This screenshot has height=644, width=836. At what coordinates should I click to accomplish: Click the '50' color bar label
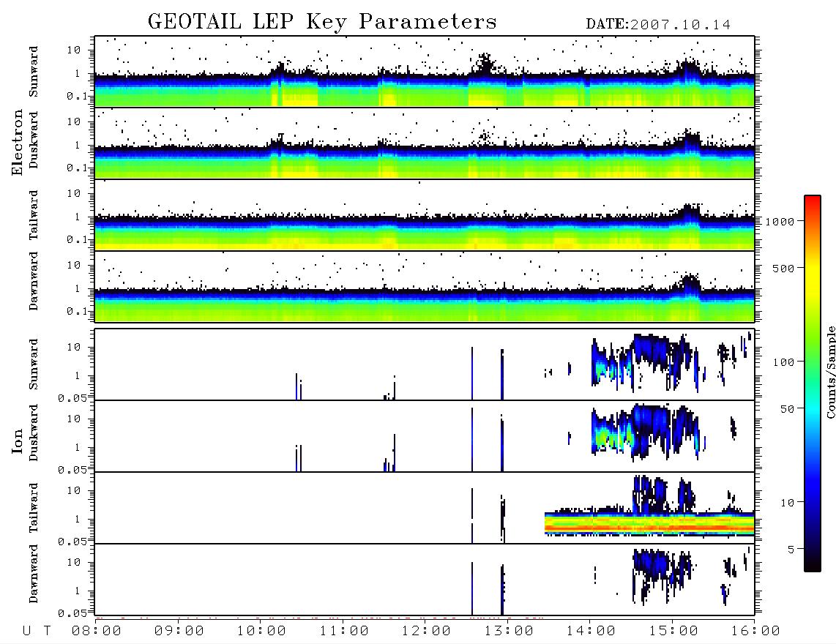pos(787,409)
